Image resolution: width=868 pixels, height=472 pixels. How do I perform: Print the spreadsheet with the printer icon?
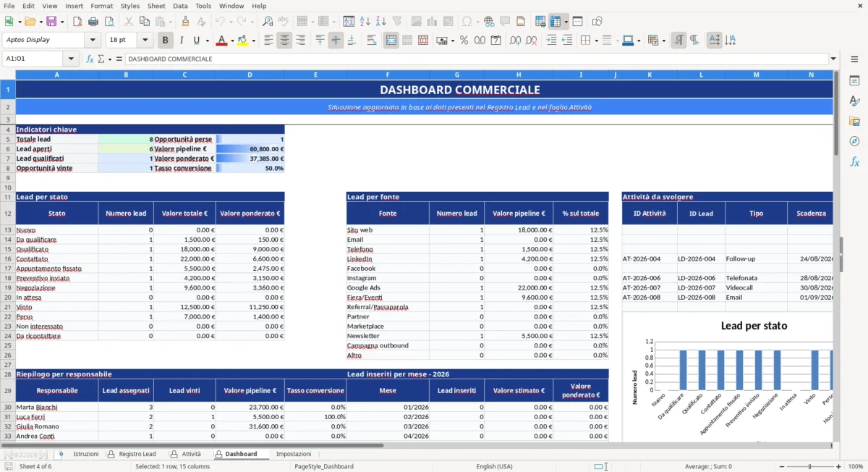pos(93,22)
